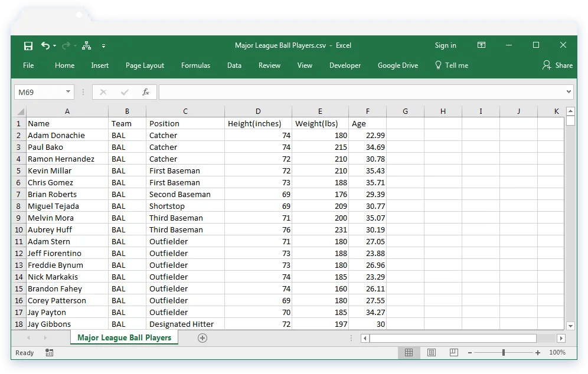
Task: Open the Undo history dropdown arrow
Action: 55,46
